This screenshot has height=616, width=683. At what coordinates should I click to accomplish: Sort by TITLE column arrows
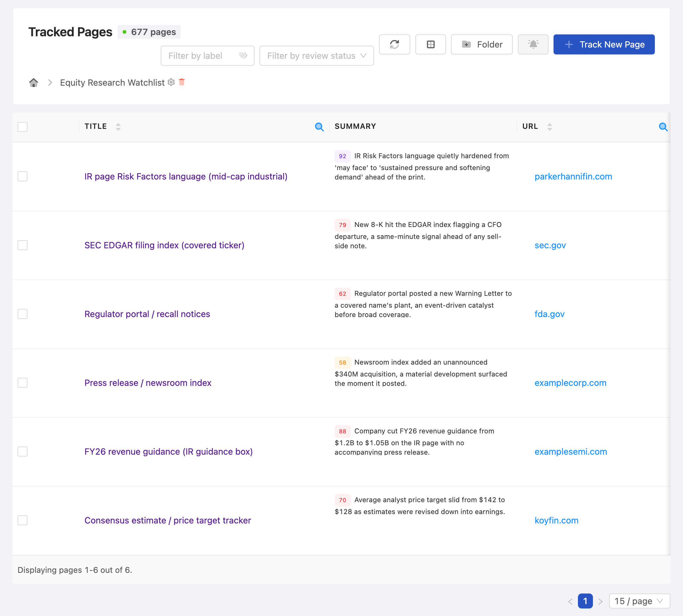tap(118, 127)
